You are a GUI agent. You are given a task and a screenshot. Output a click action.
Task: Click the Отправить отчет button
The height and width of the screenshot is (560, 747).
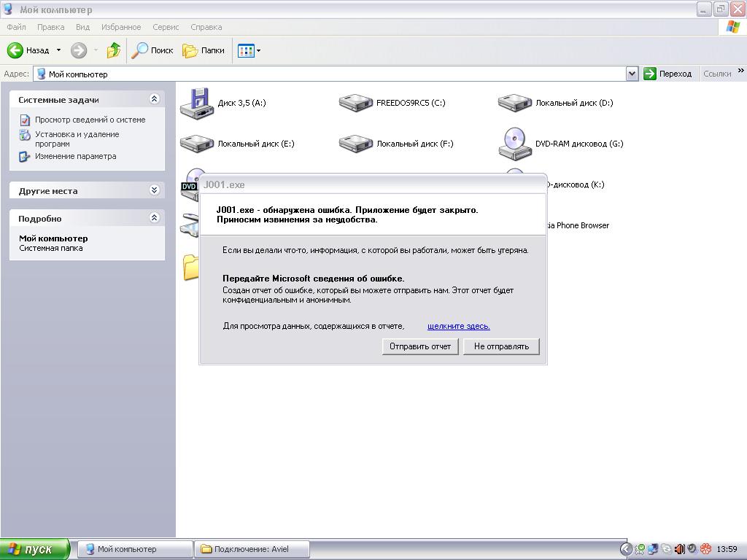tap(420, 346)
